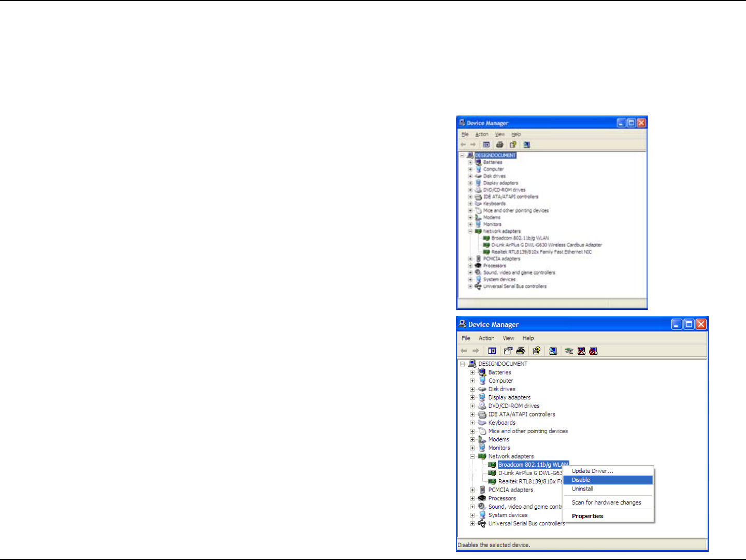Expand Disk drives node in larger Device Manager
The width and height of the screenshot is (746, 560).
[472, 389]
